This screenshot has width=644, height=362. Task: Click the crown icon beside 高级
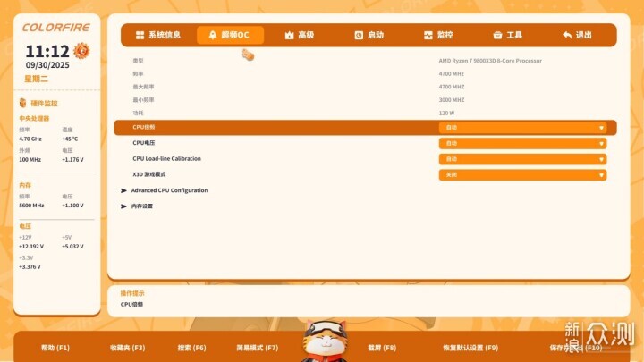tap(289, 35)
